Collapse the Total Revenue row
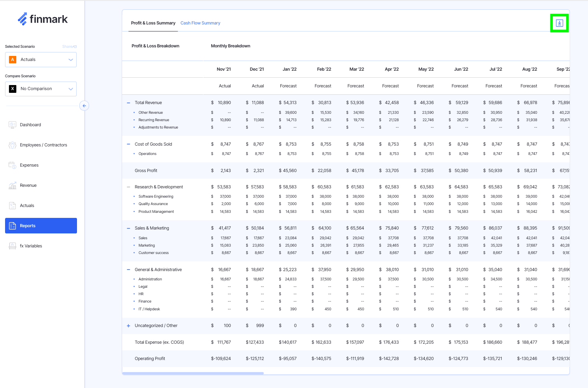Viewport: 588px width, 388px height. 128,103
